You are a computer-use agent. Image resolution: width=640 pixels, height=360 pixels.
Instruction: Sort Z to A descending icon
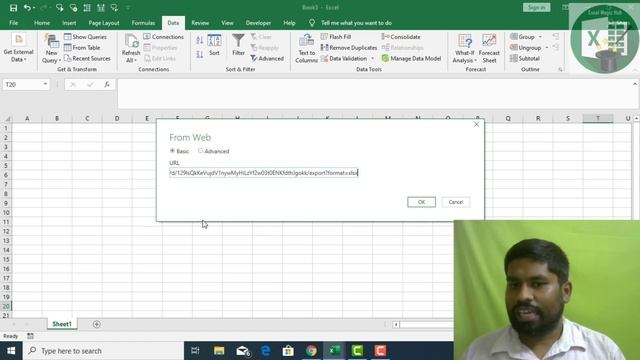tap(200, 54)
